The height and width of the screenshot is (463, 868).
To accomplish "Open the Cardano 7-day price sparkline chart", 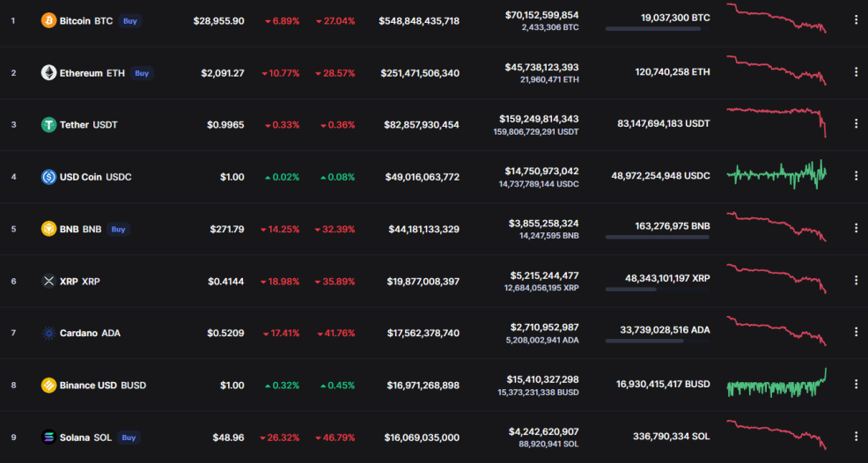I will tap(776, 331).
